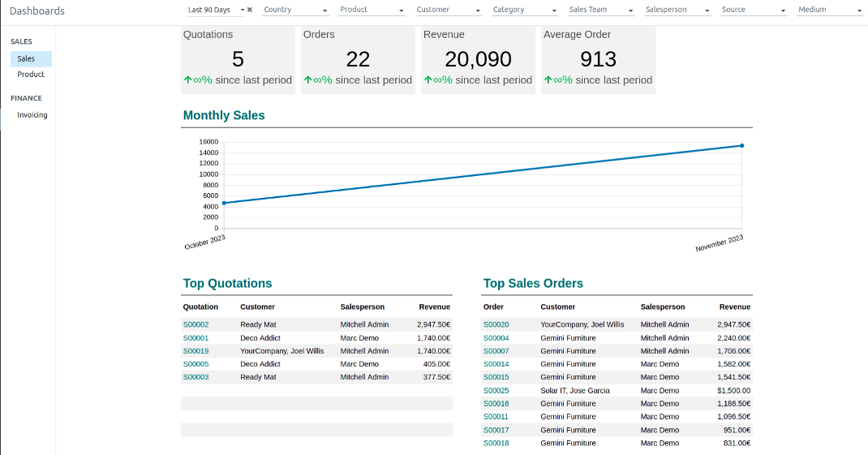
Task: Click the Orders green up-arrow indicator
Action: 308,80
